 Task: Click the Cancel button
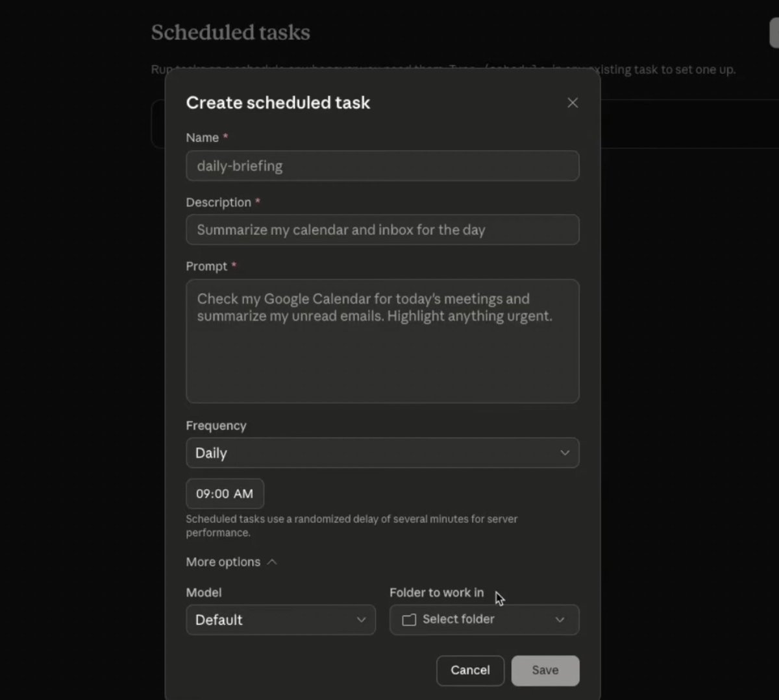(x=470, y=670)
